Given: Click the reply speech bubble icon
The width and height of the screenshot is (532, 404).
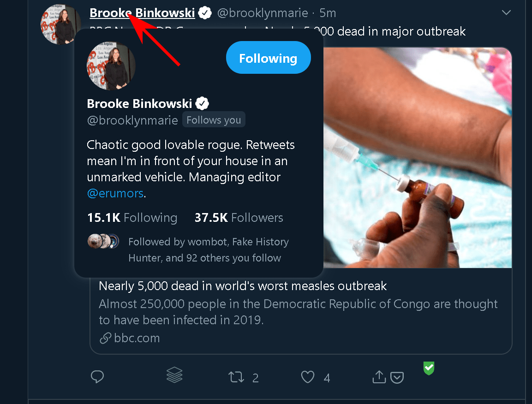Looking at the screenshot, I should [x=97, y=377].
